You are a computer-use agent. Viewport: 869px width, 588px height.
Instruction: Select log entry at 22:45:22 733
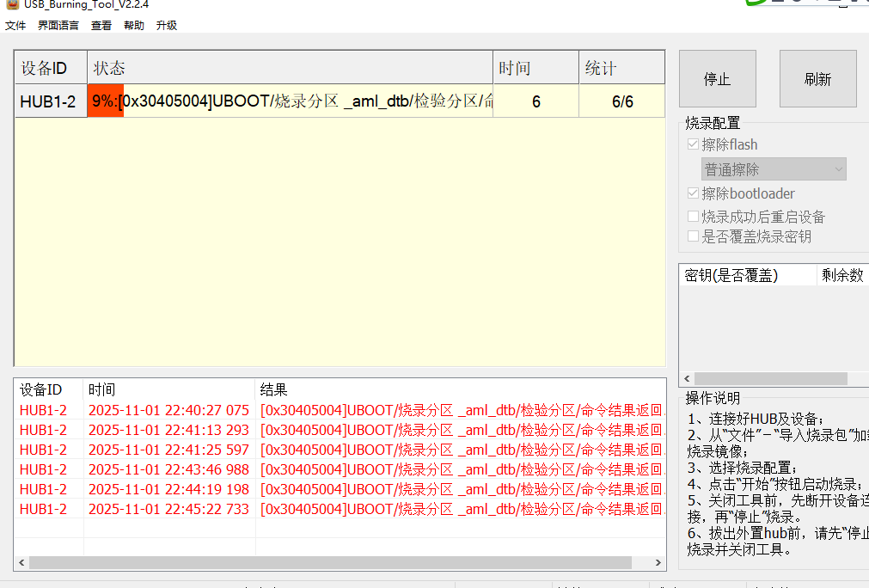click(x=168, y=509)
